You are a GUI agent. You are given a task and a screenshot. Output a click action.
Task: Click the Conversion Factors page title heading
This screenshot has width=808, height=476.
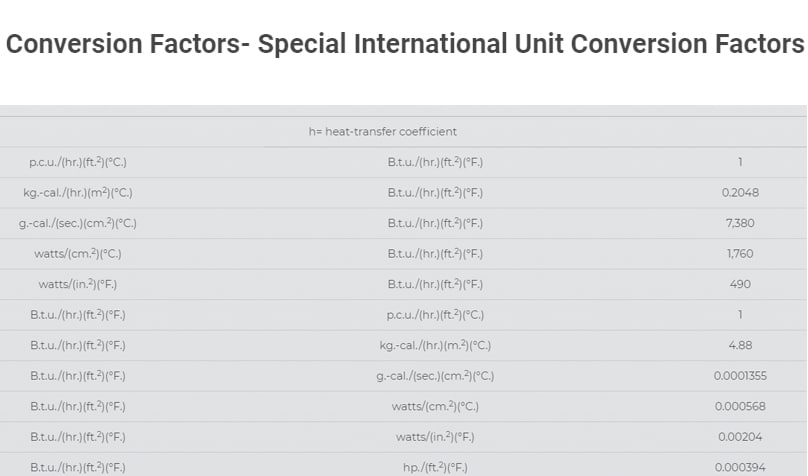pyautogui.click(x=404, y=45)
